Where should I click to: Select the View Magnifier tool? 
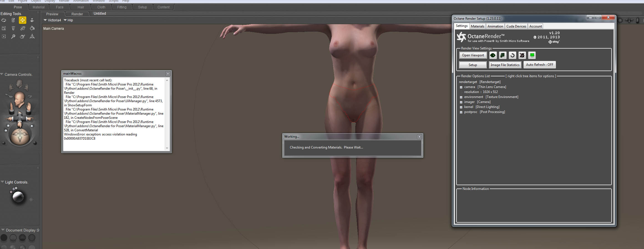point(13,36)
